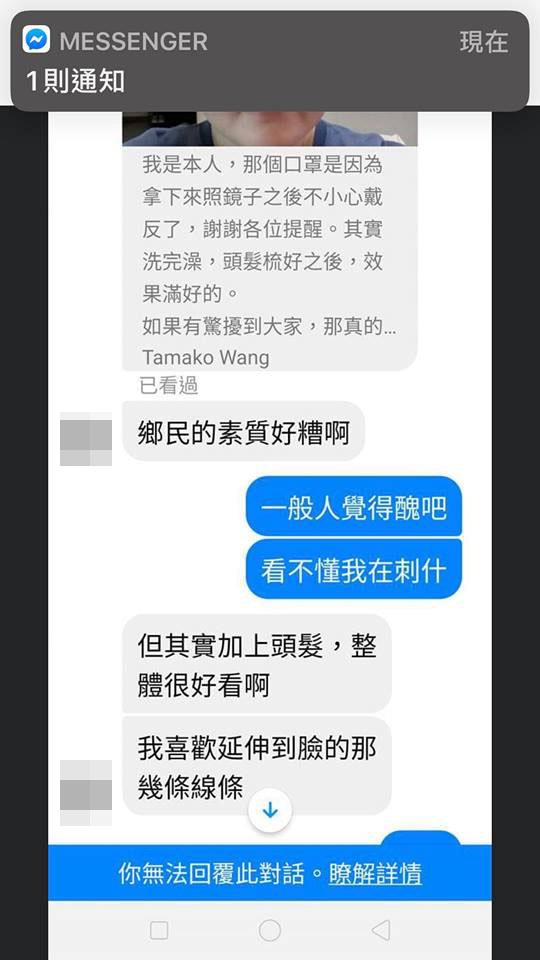
Task: Tap the 已看過 seen status label
Action: click(169, 386)
